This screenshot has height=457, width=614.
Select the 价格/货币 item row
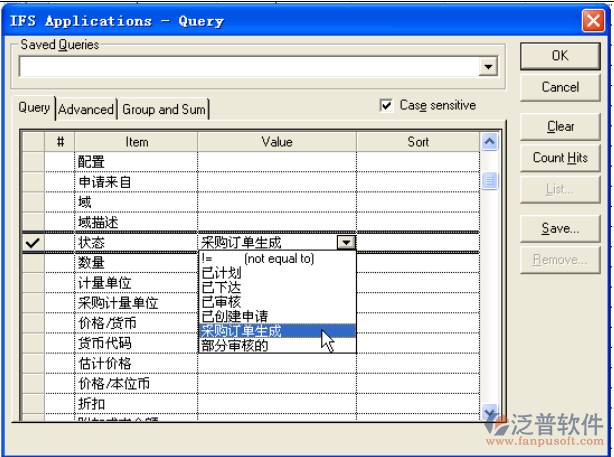pyautogui.click(x=136, y=323)
